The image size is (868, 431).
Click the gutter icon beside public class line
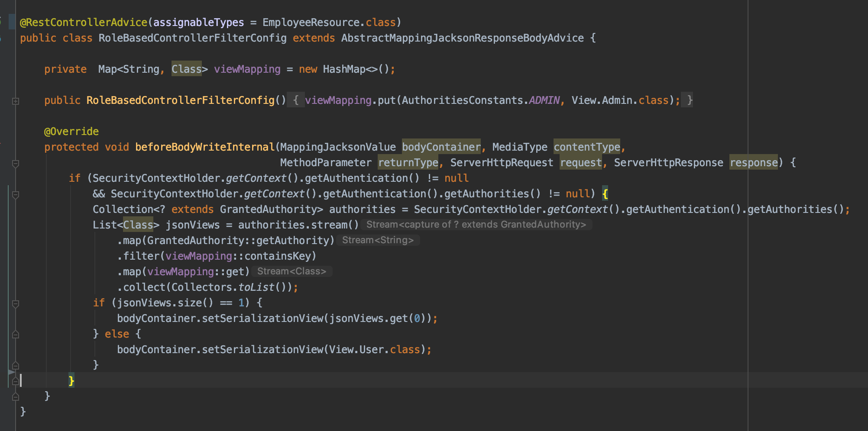coord(1,38)
